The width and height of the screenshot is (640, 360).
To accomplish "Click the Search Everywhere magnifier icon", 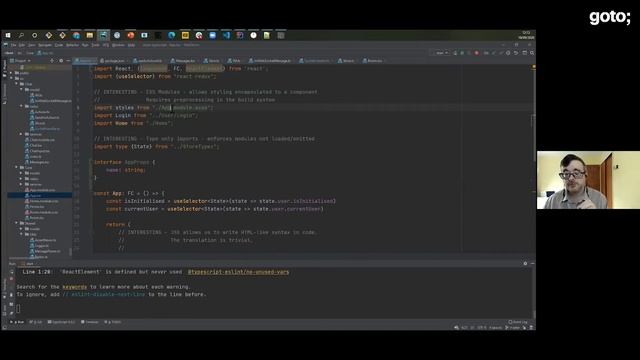I will point(532,53).
